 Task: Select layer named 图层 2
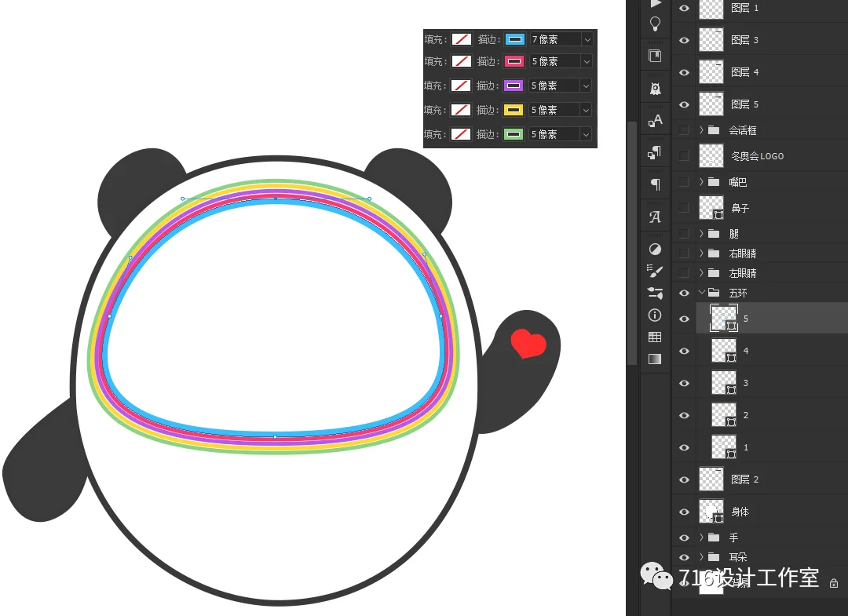click(744, 479)
